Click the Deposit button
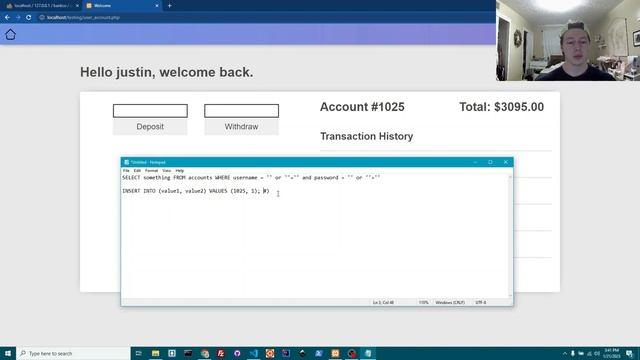 pyautogui.click(x=150, y=127)
